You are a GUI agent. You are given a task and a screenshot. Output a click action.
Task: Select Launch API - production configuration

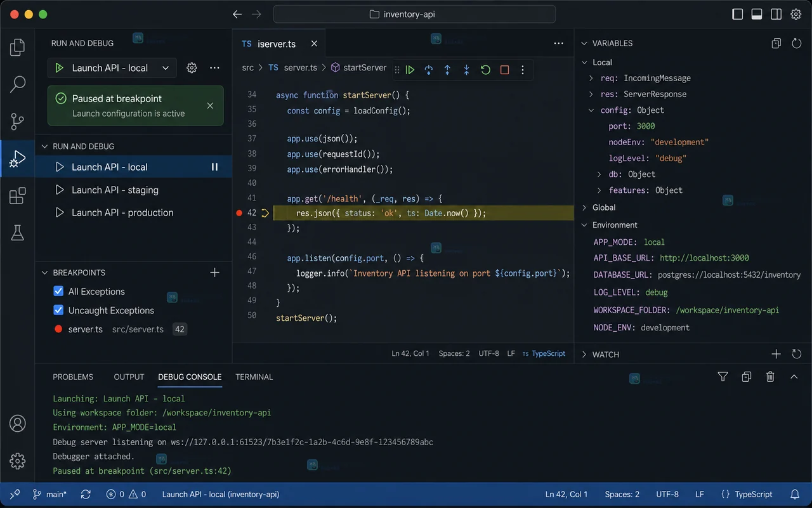click(x=133, y=212)
